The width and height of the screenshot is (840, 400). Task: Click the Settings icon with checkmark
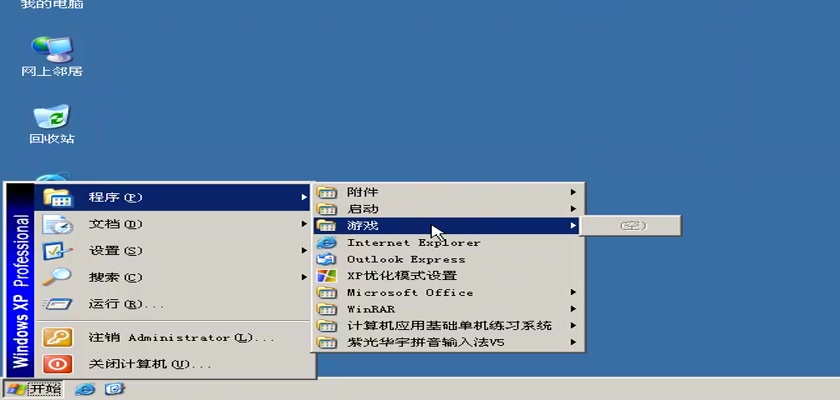(x=58, y=251)
